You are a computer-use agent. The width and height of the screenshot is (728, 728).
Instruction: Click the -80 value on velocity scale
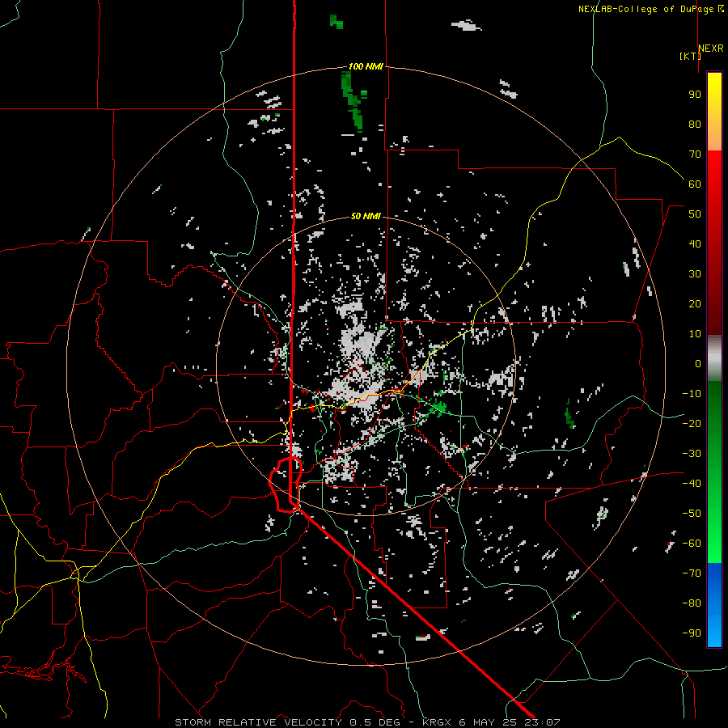[692, 603]
